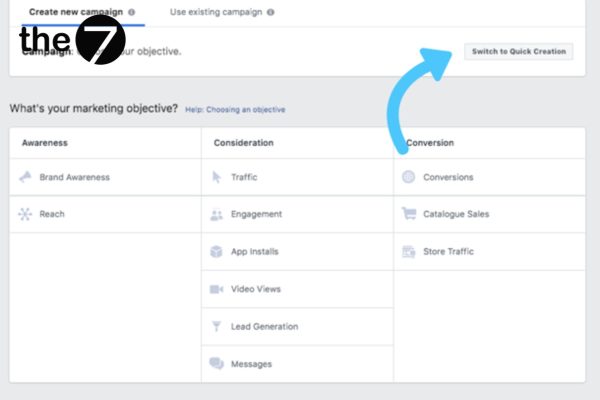Open the Create new campaign tab
600x400 pixels.
point(76,12)
